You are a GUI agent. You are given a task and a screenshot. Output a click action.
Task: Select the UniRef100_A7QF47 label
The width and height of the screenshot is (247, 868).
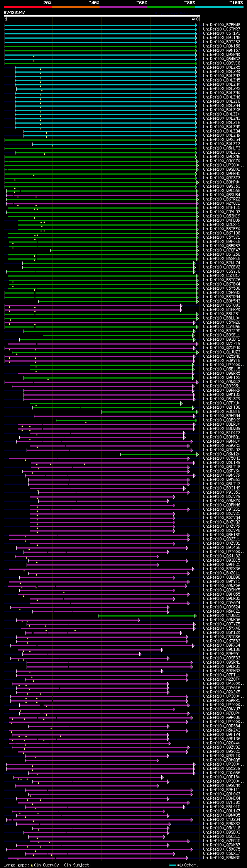(x=222, y=250)
